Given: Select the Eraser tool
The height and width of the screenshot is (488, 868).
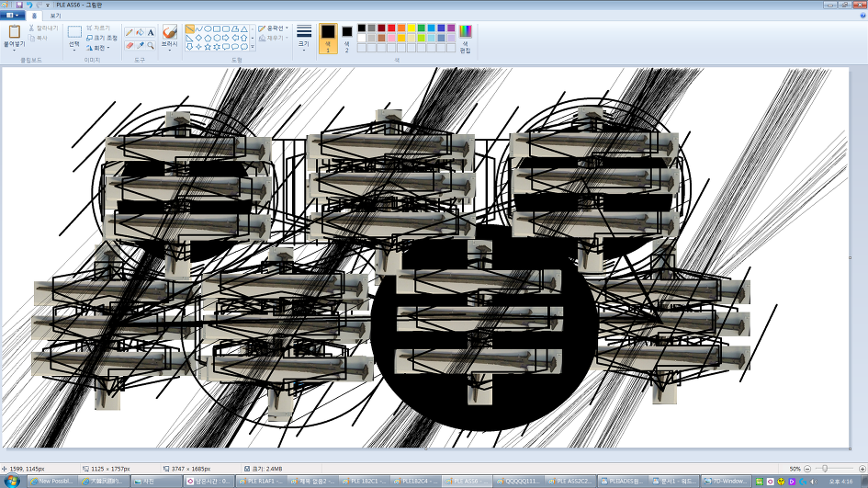Looking at the screenshot, I should tap(130, 45).
